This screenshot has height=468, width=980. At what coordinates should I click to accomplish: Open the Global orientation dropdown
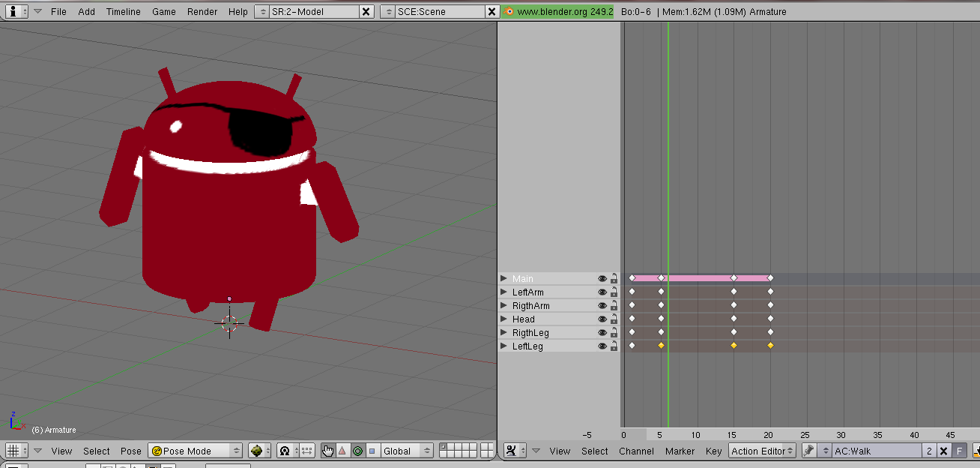point(406,451)
